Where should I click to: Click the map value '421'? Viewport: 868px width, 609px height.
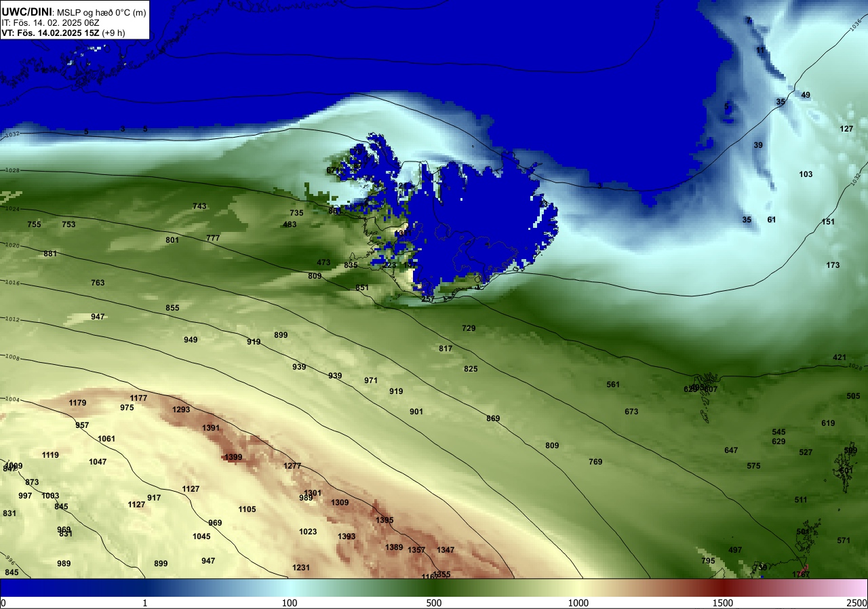(840, 357)
